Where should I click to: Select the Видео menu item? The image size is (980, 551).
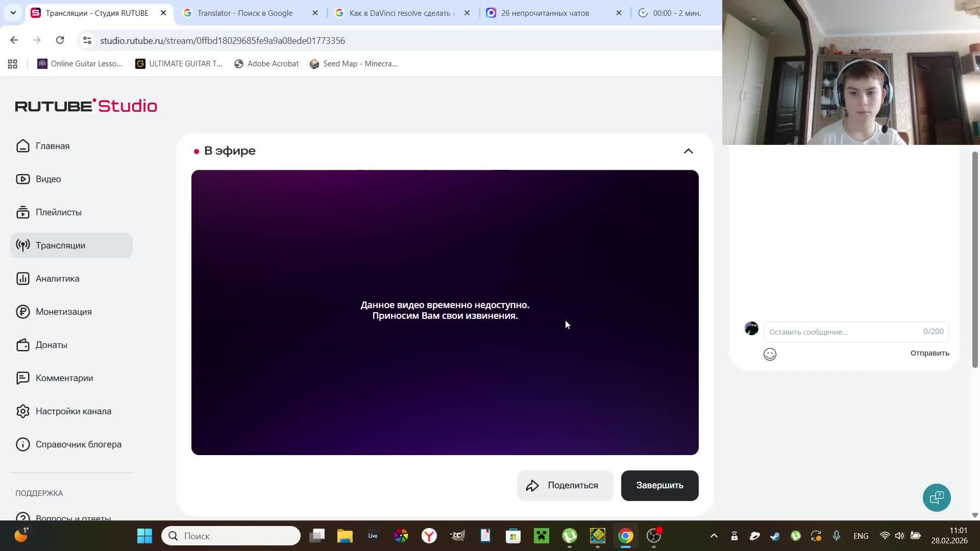pyautogui.click(x=48, y=179)
